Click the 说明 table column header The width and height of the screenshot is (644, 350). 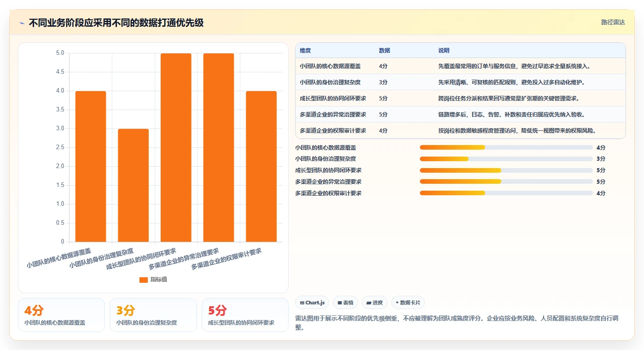tap(444, 51)
